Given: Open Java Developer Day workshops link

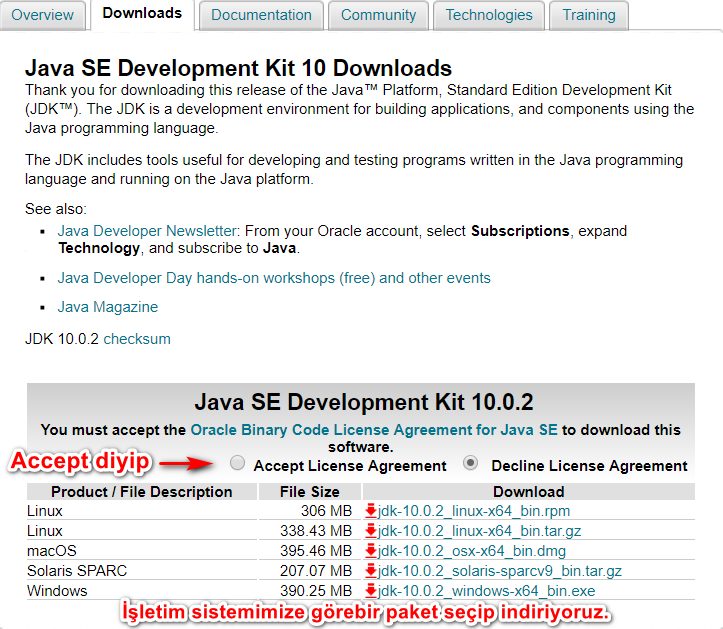Looking at the screenshot, I should 274,278.
